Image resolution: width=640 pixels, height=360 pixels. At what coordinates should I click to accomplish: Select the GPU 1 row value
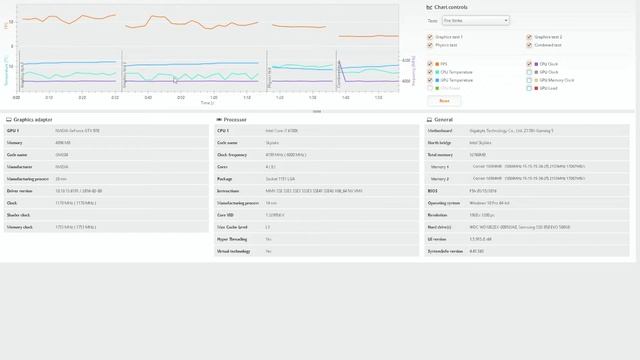coord(78,131)
